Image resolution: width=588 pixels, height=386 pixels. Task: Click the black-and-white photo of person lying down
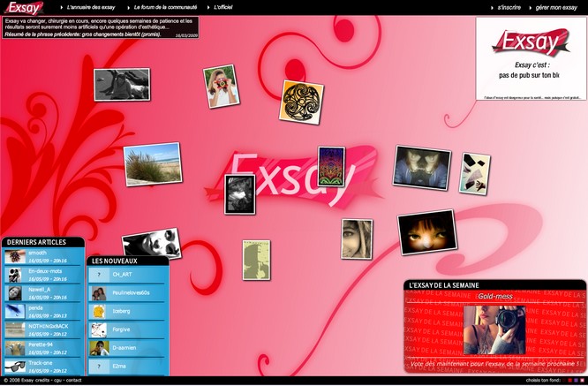[122, 85]
